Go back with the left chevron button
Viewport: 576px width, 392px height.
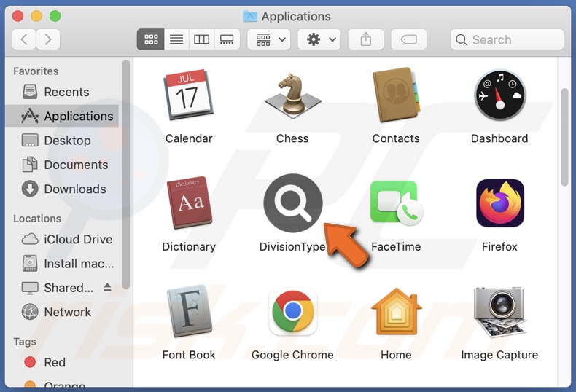pos(24,39)
